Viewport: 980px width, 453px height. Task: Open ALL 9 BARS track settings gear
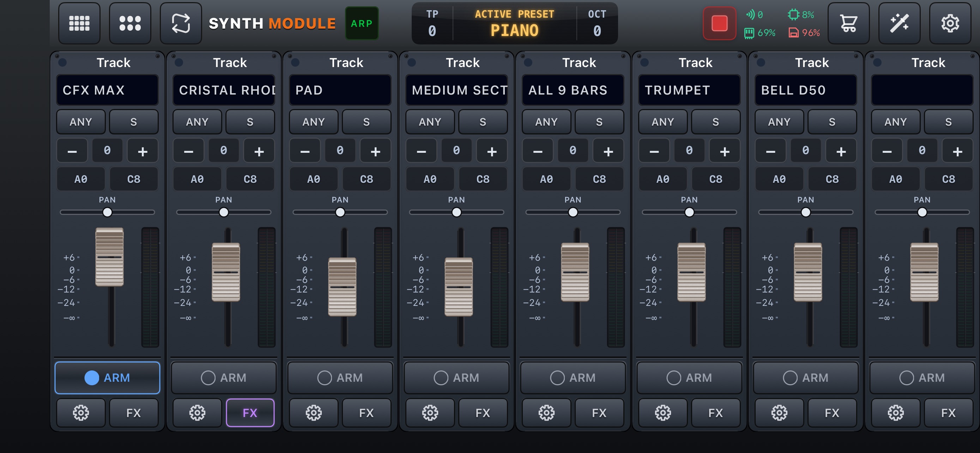click(x=546, y=413)
